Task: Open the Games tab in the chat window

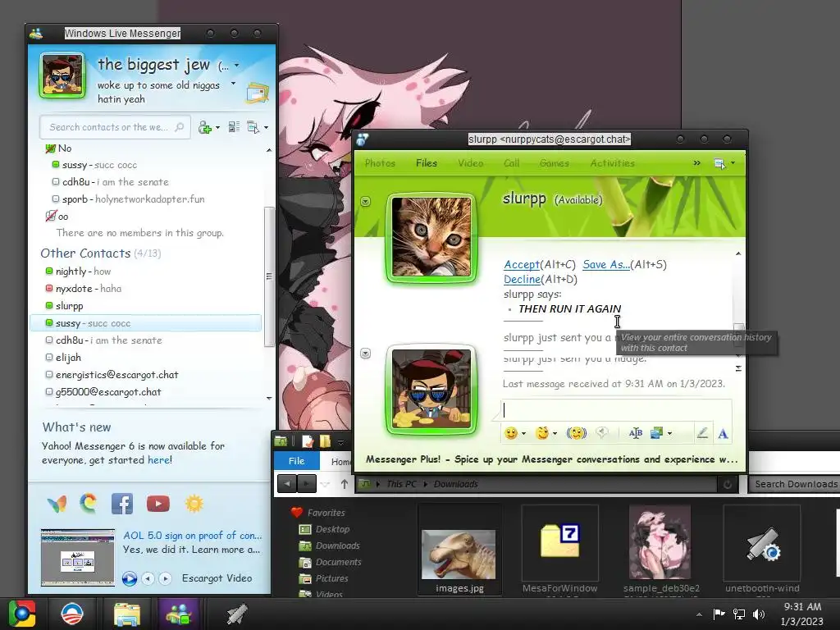Action: point(554,163)
